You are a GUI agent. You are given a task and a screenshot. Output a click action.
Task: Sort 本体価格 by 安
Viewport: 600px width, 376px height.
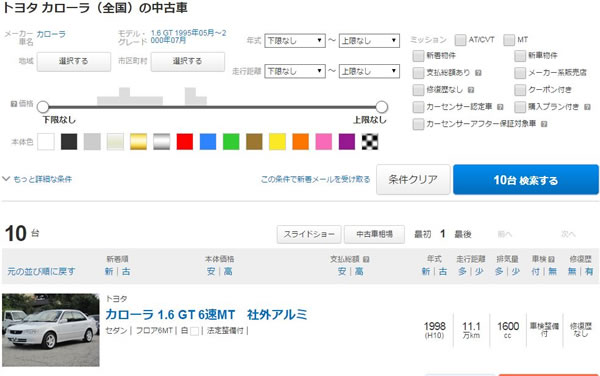point(211,271)
